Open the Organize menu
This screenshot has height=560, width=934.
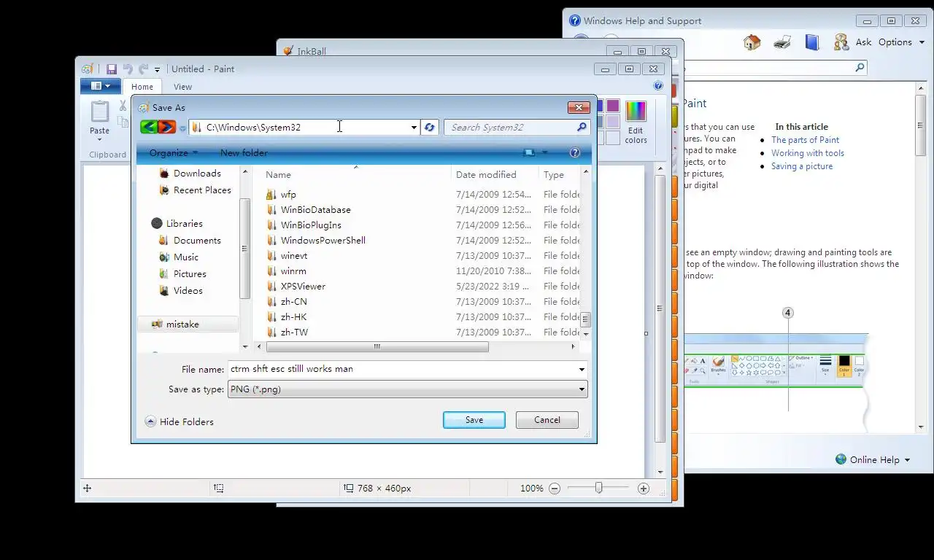[174, 153]
